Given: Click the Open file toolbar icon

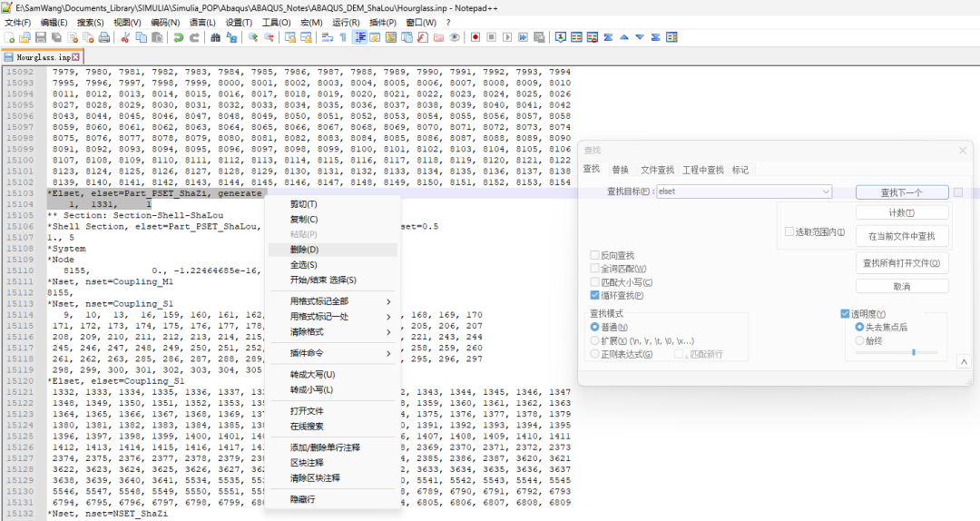Looking at the screenshot, I should point(24,37).
